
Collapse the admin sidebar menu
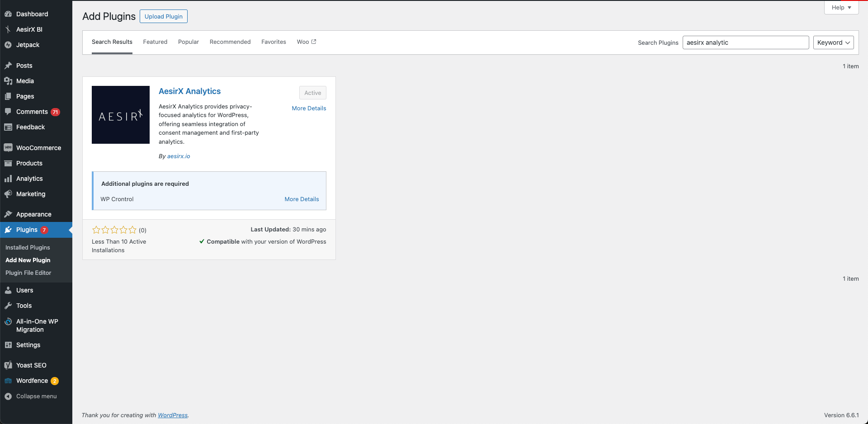pos(36,396)
